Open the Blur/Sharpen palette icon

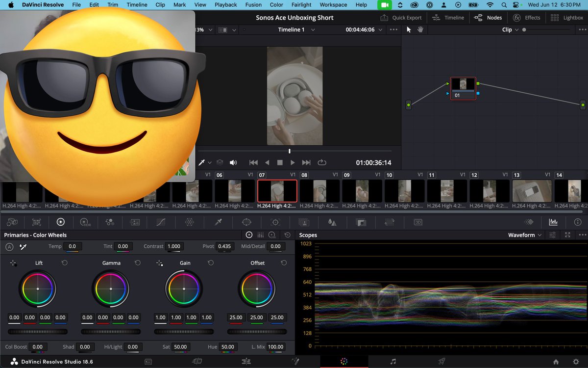(x=332, y=222)
